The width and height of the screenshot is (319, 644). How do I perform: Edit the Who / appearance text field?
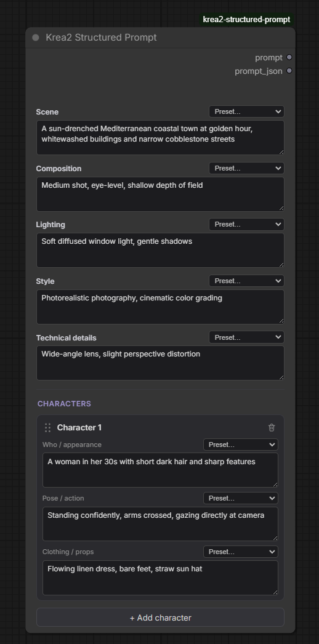pos(160,470)
